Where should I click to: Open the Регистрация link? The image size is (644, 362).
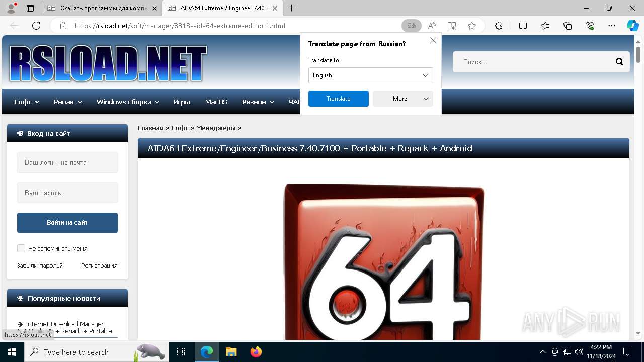99,265
